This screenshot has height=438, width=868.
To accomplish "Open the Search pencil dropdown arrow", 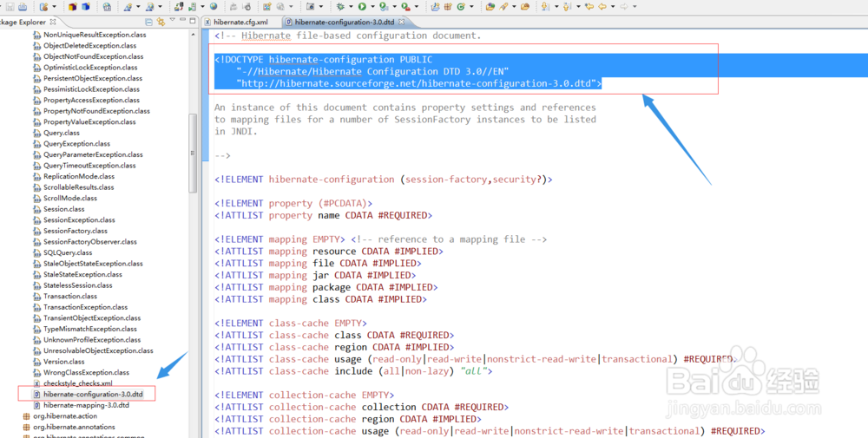I will pyautogui.click(x=514, y=7).
